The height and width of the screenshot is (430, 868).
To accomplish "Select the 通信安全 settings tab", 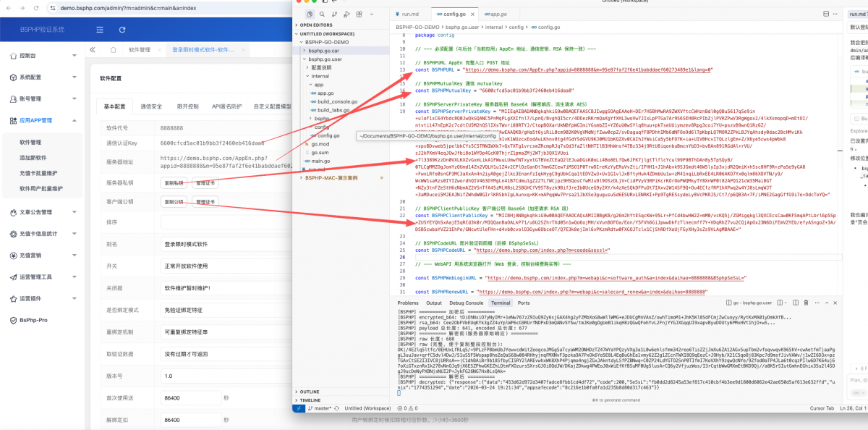I will (x=151, y=106).
